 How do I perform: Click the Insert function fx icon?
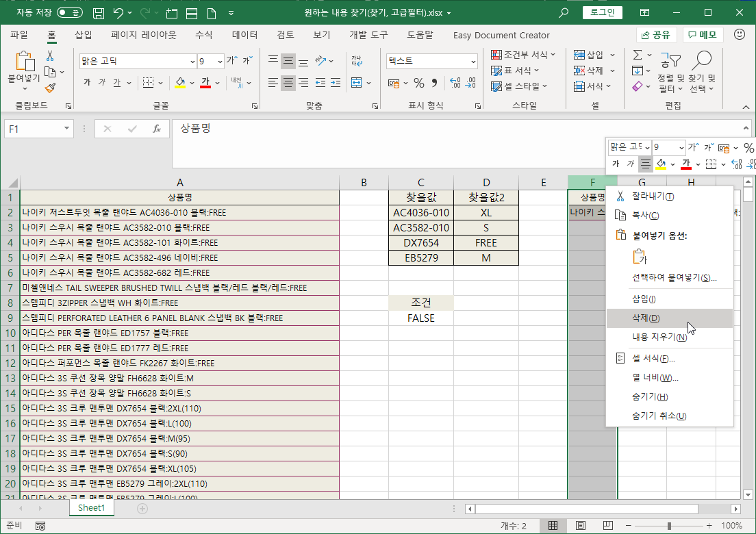click(157, 129)
